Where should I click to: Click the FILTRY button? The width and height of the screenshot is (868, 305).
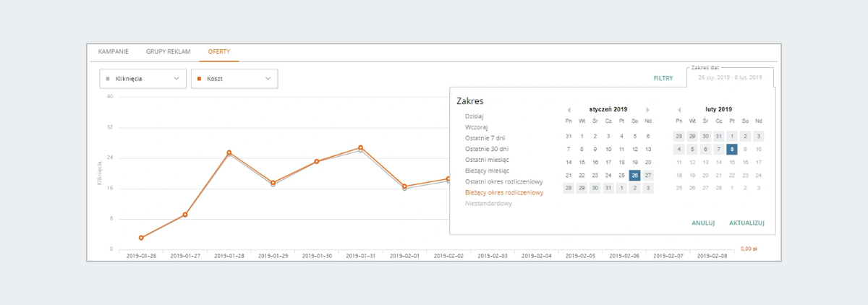[x=663, y=78]
